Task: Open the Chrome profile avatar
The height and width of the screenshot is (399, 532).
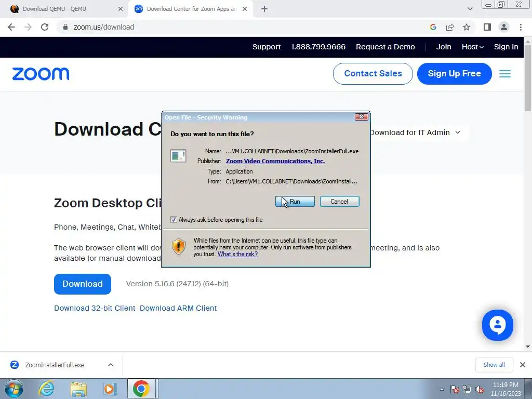Action: [x=504, y=27]
